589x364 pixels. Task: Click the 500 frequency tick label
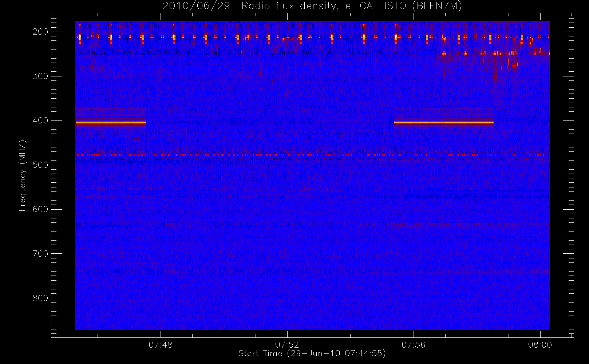point(40,165)
